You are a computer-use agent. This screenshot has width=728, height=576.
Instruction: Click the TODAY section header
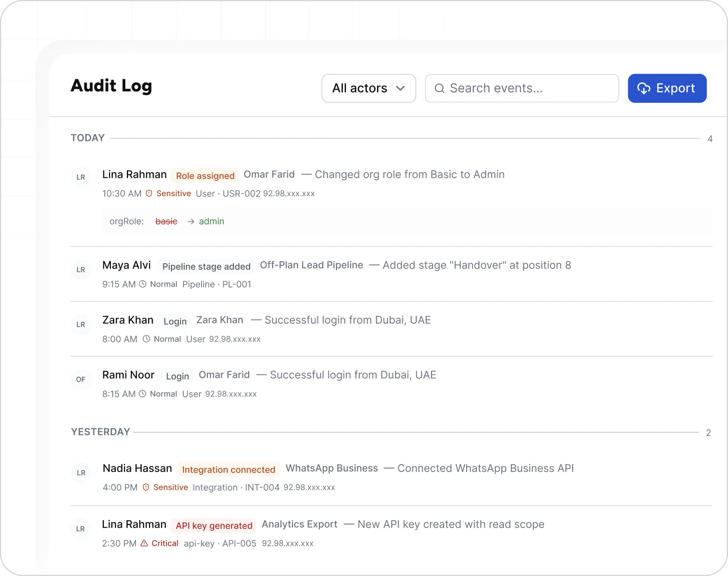[88, 138]
